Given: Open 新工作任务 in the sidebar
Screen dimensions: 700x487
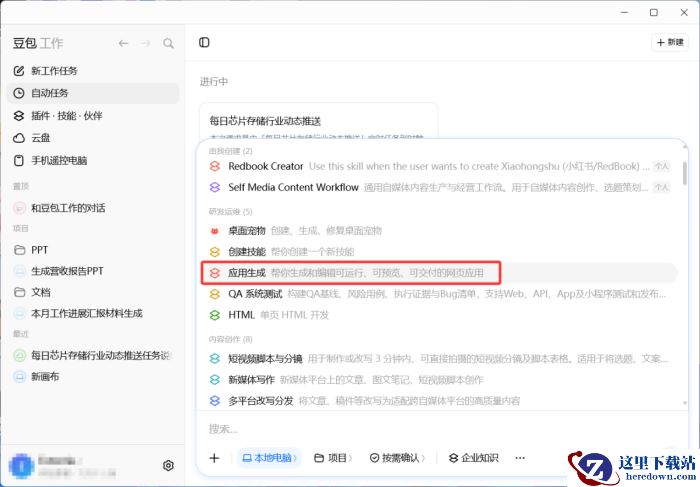Looking at the screenshot, I should [93, 71].
